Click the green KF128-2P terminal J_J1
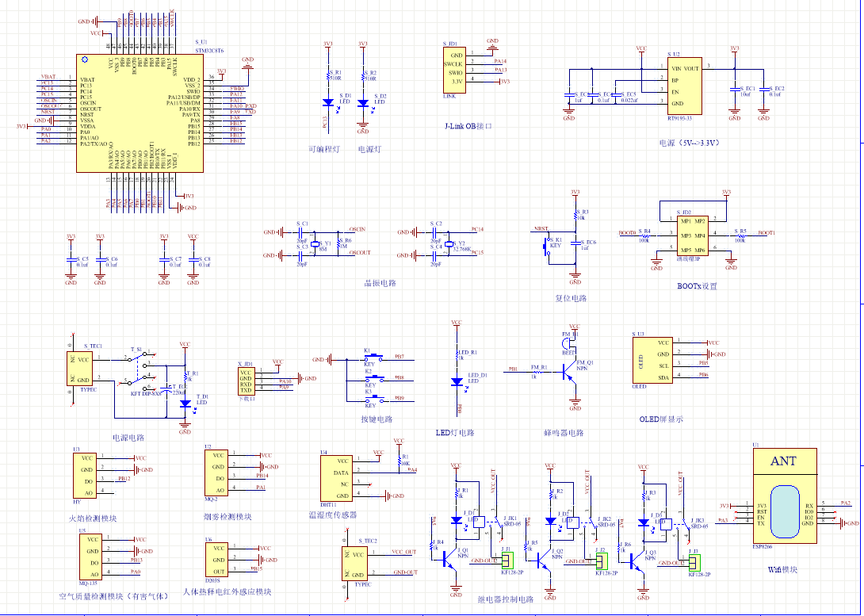This screenshot has height=616, width=864. click(x=507, y=561)
